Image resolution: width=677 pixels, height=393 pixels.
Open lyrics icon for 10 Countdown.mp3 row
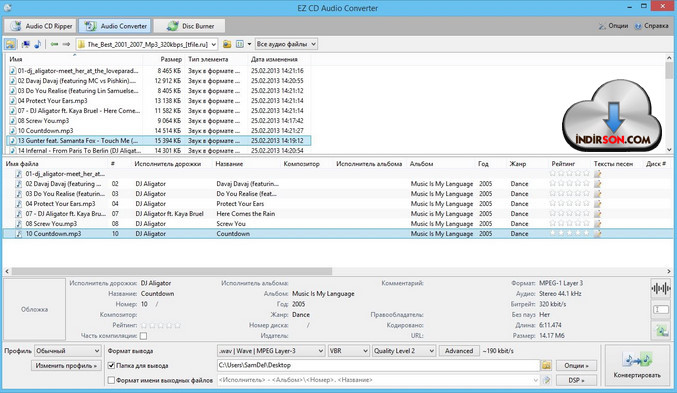598,234
